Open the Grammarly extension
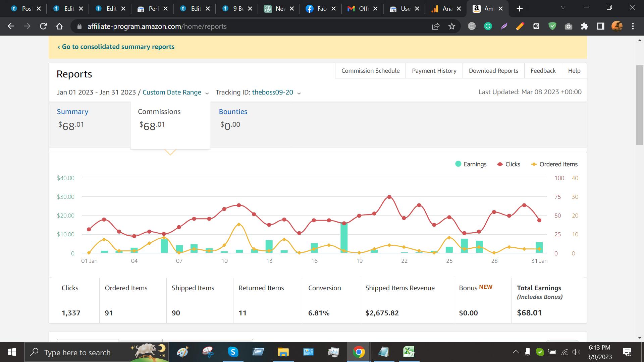644x362 pixels. (488, 26)
